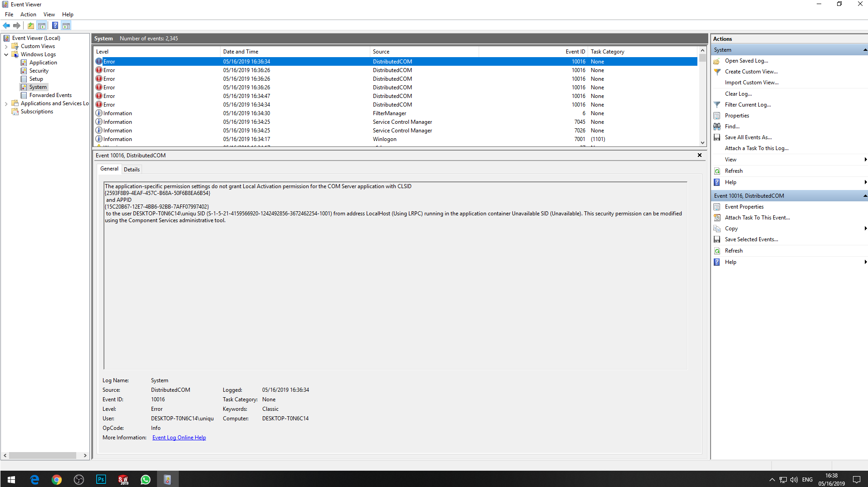Collapse Event 10016 DistributedCOM actions section
Screen dimensions: 868x487
(865, 196)
